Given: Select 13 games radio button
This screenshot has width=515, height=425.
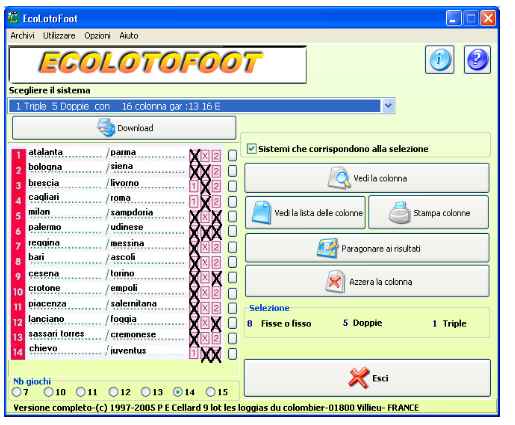Looking at the screenshot, I should 145,392.
